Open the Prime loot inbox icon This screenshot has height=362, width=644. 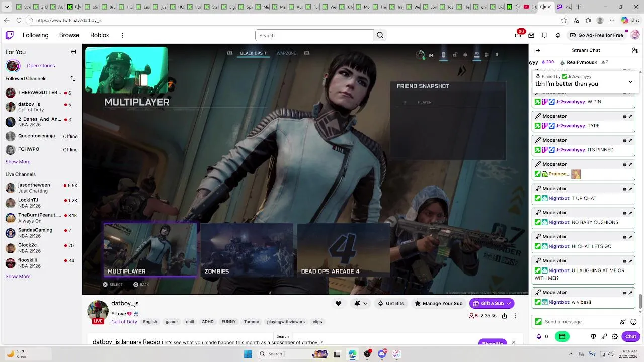(x=531, y=35)
